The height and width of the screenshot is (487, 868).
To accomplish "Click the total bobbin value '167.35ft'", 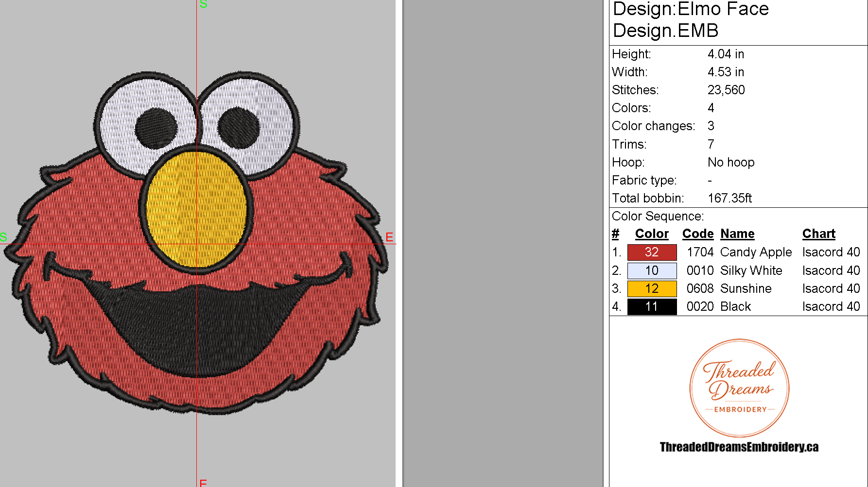I will pos(729,198).
